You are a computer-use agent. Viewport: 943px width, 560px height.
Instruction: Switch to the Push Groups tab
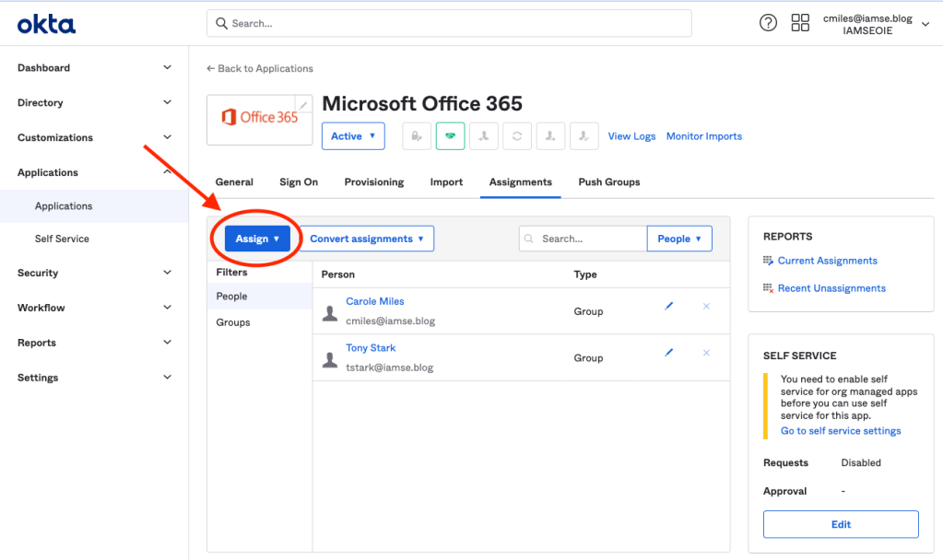click(608, 182)
